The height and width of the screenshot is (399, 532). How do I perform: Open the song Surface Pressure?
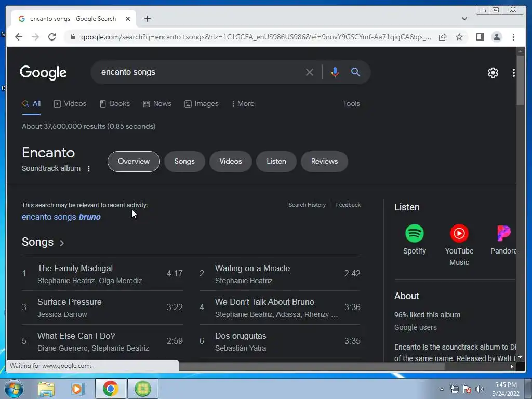[102, 308]
